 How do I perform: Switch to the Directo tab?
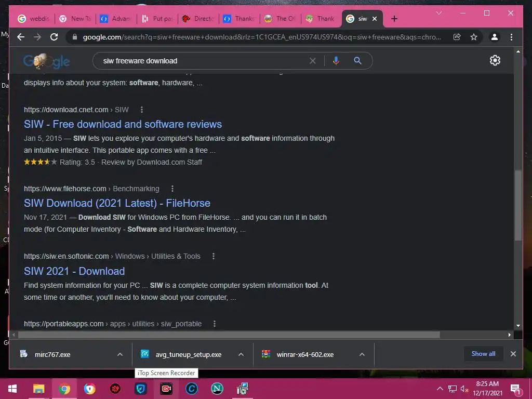(198, 19)
